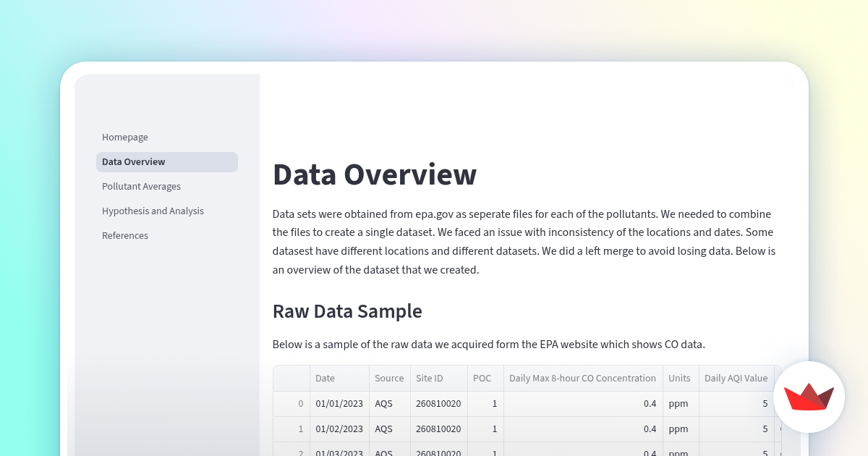Image resolution: width=868 pixels, height=456 pixels.
Task: Open the Homepage sidebar page
Action: [x=167, y=138]
